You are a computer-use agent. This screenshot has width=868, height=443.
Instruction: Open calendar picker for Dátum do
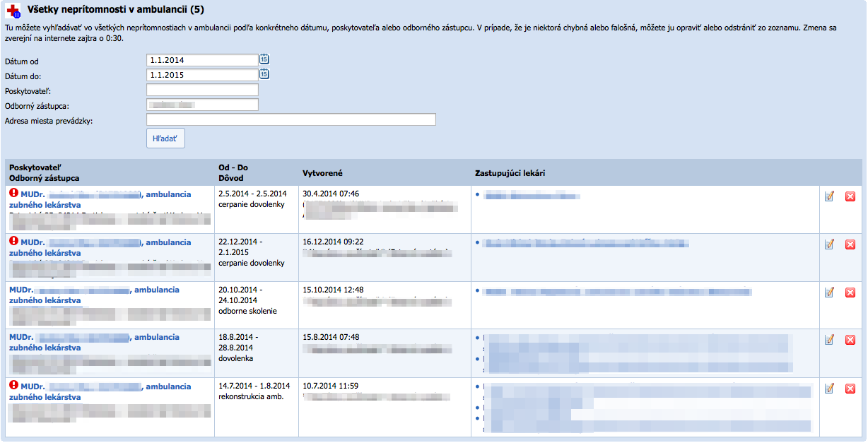coord(264,74)
